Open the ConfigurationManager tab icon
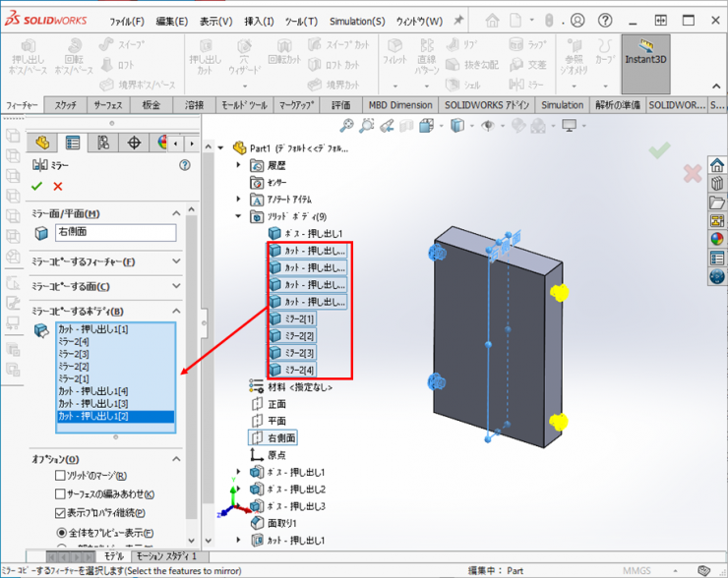Image resolution: width=728 pixels, height=578 pixels. click(102, 143)
